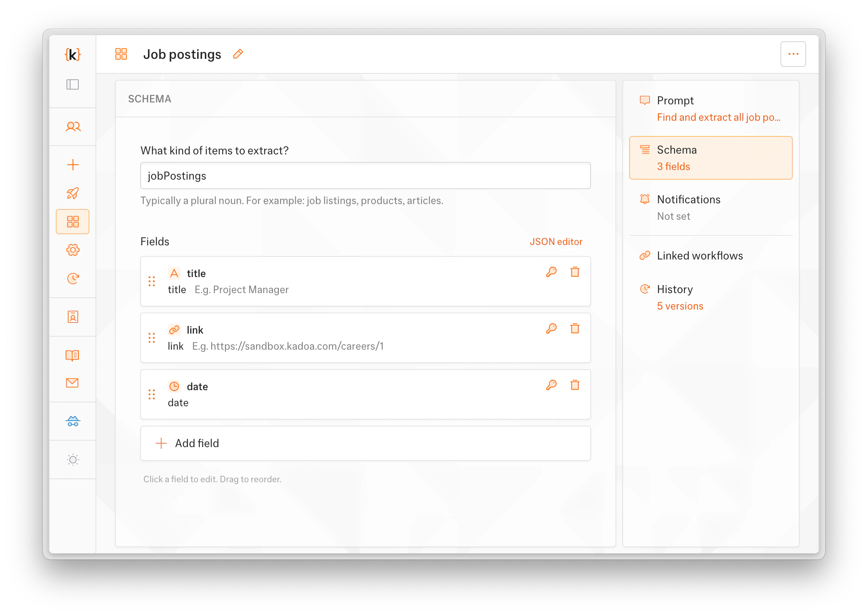This screenshot has height=616, width=868.
Task: Open the documentation book icon
Action: [x=73, y=355]
